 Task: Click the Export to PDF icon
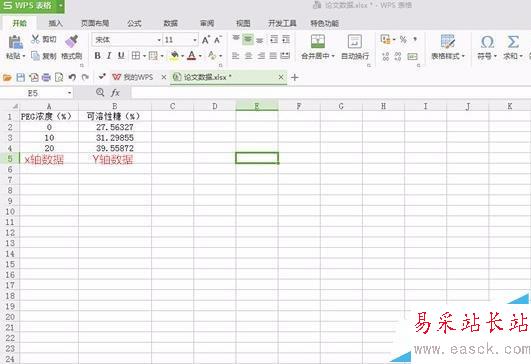pos(34,78)
